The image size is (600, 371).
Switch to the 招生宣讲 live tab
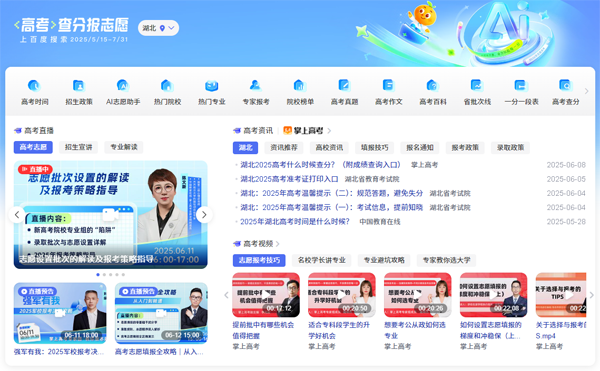tap(78, 147)
